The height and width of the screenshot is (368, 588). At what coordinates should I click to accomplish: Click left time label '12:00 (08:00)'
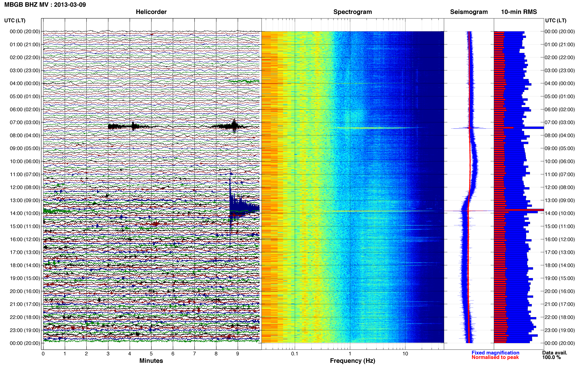[x=25, y=187]
